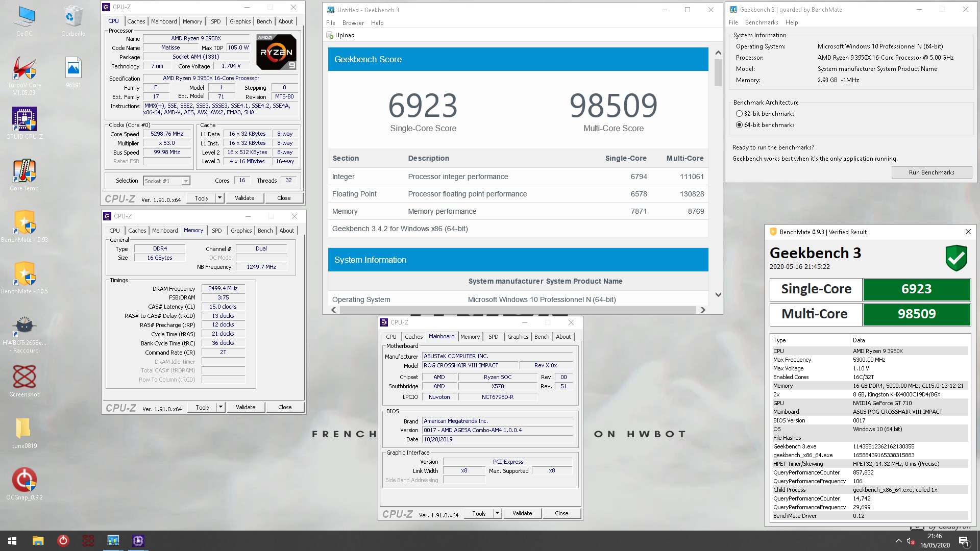Click Multi-Core score 98509 in BenchMate result
Screen dimensions: 980x551
[x=917, y=314]
